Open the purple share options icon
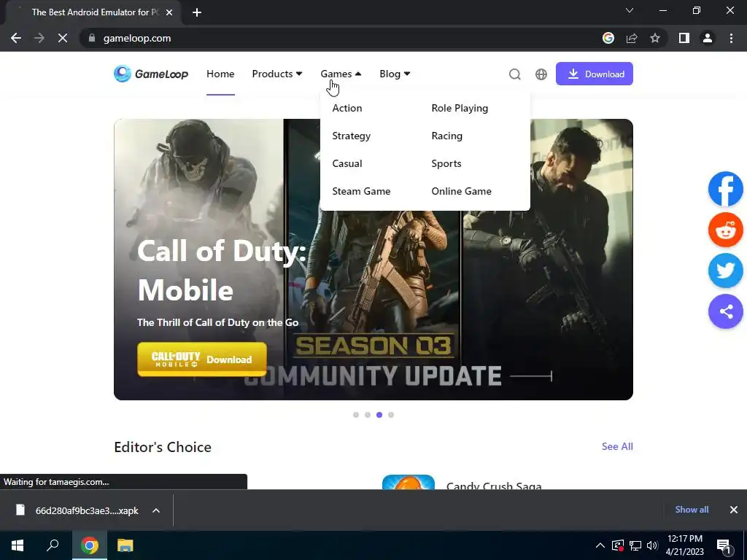Image resolution: width=747 pixels, height=560 pixels. (x=726, y=311)
